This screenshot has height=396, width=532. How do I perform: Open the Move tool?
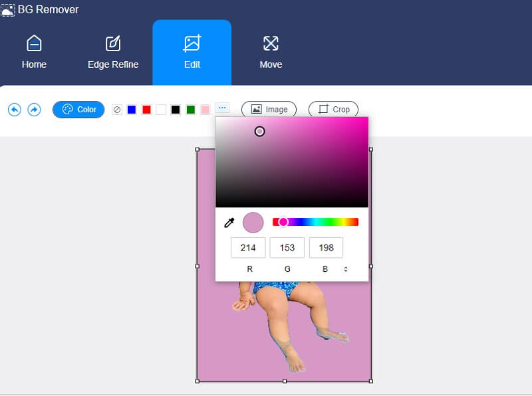(270, 52)
